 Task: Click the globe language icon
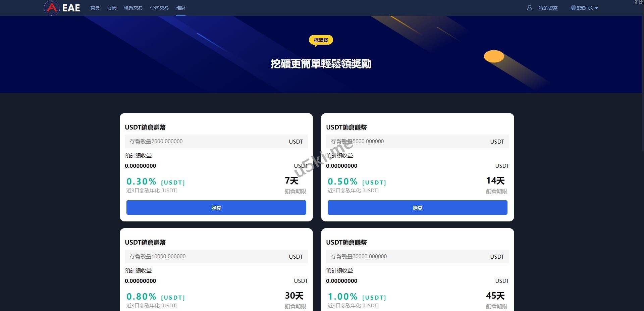(x=573, y=8)
